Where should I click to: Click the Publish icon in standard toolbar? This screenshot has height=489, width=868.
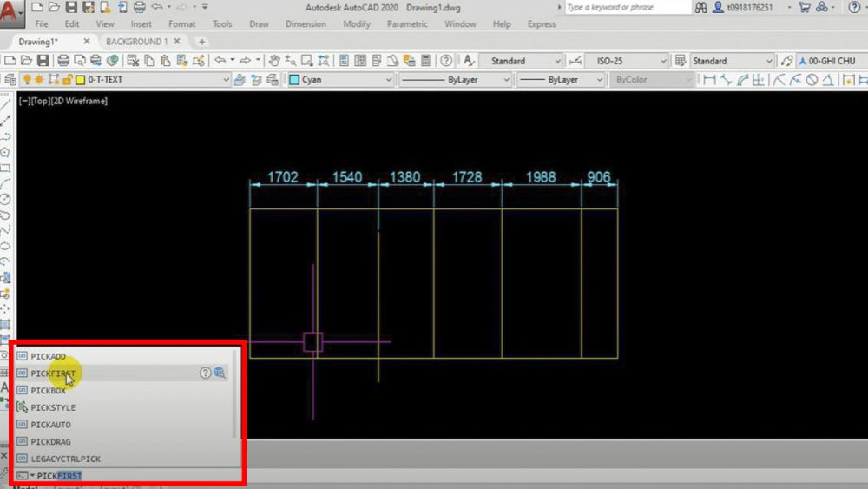coord(95,60)
